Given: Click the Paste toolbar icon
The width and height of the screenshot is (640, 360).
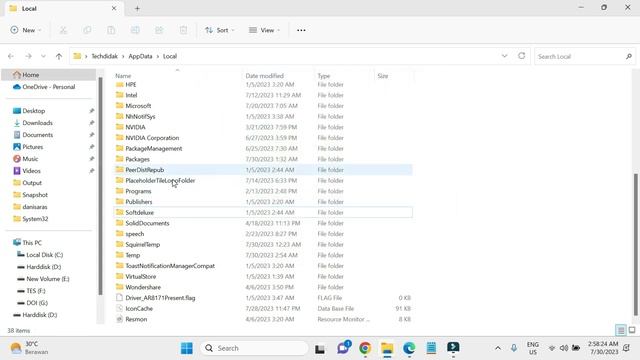Looking at the screenshot, I should (111, 30).
